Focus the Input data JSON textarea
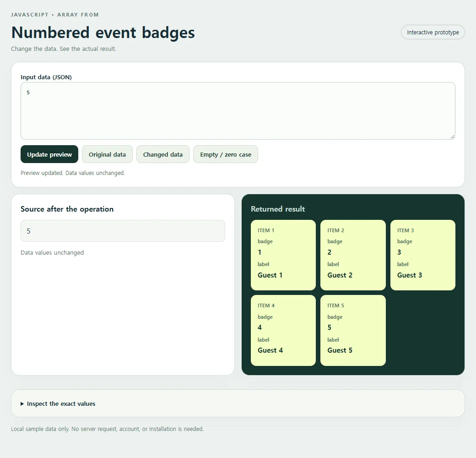The width and height of the screenshot is (476, 458). click(x=238, y=111)
